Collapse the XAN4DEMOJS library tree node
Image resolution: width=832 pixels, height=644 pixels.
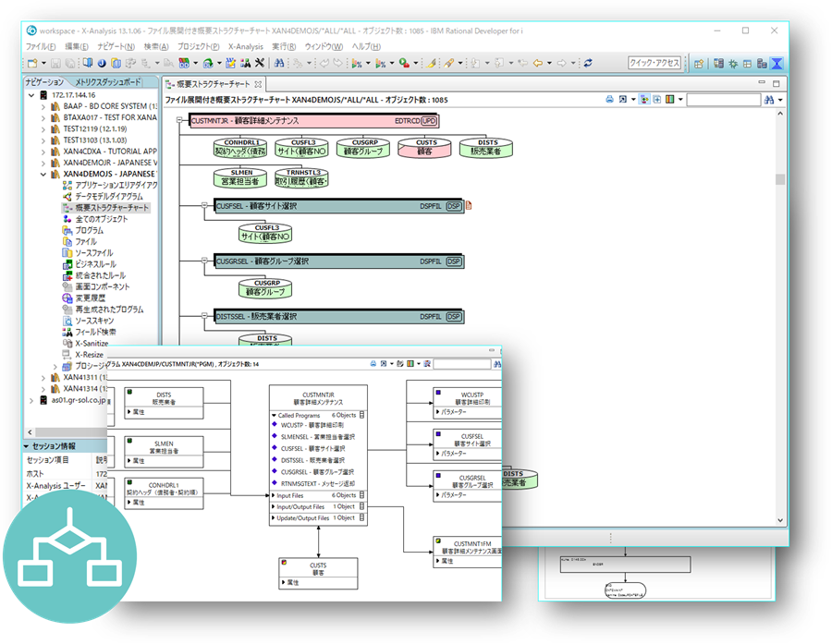tap(43, 174)
